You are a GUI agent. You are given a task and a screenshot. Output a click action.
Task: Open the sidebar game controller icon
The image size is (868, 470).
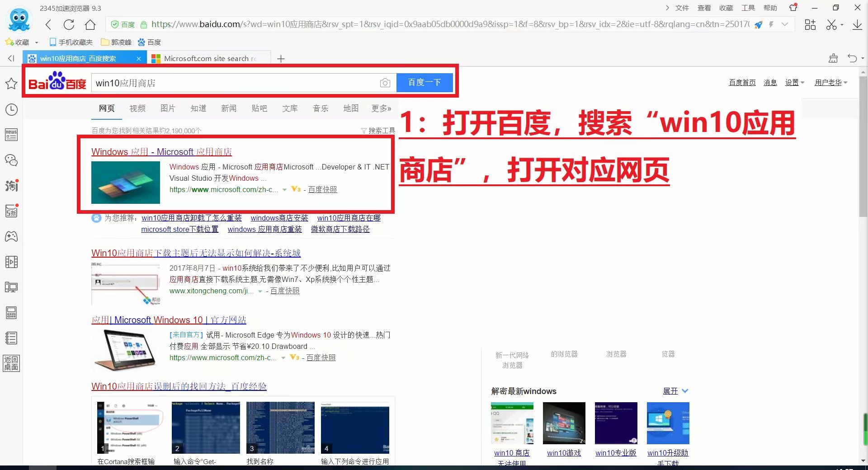click(11, 236)
